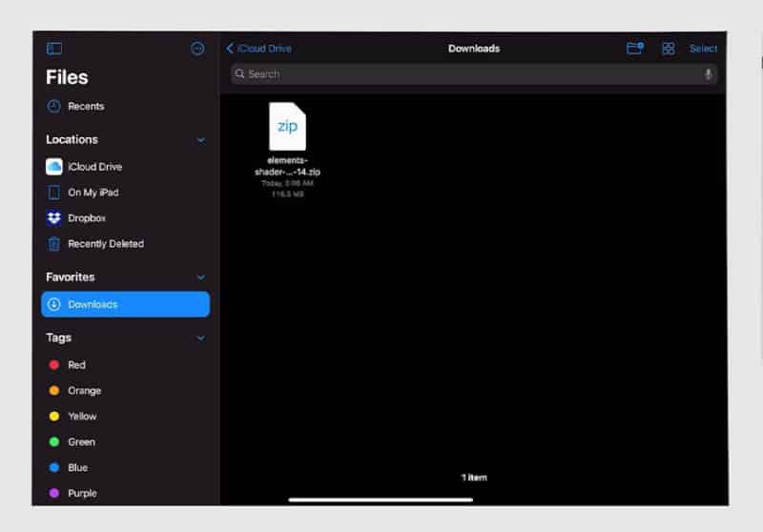
Task: Open the zip file thumbnail
Action: tap(287, 126)
